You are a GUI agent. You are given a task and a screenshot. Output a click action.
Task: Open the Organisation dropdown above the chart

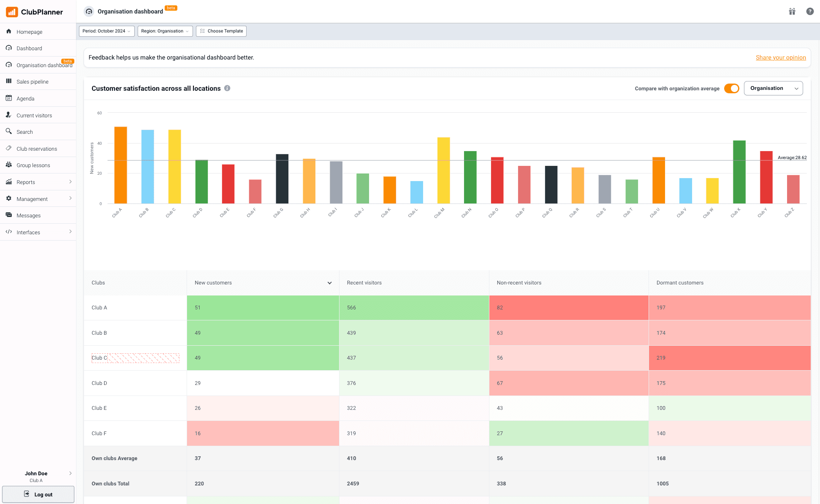pos(774,88)
